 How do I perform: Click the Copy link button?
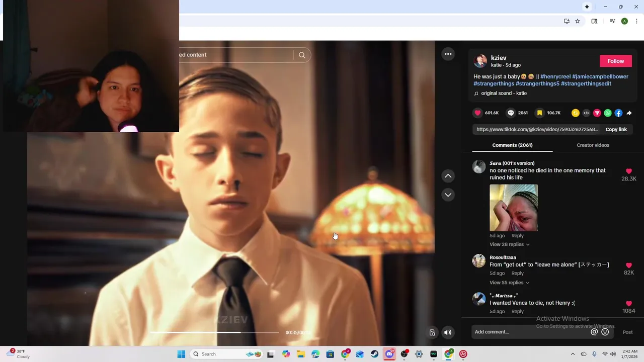pos(616,130)
